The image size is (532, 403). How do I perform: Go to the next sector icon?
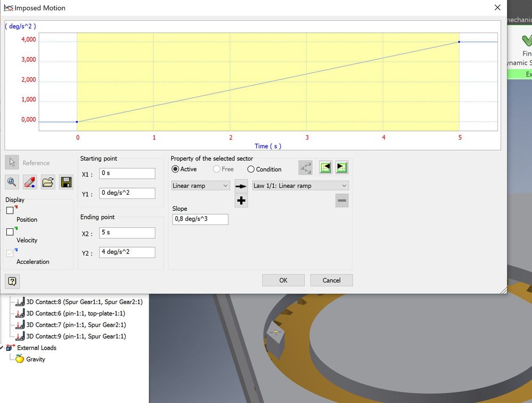pyautogui.click(x=342, y=168)
